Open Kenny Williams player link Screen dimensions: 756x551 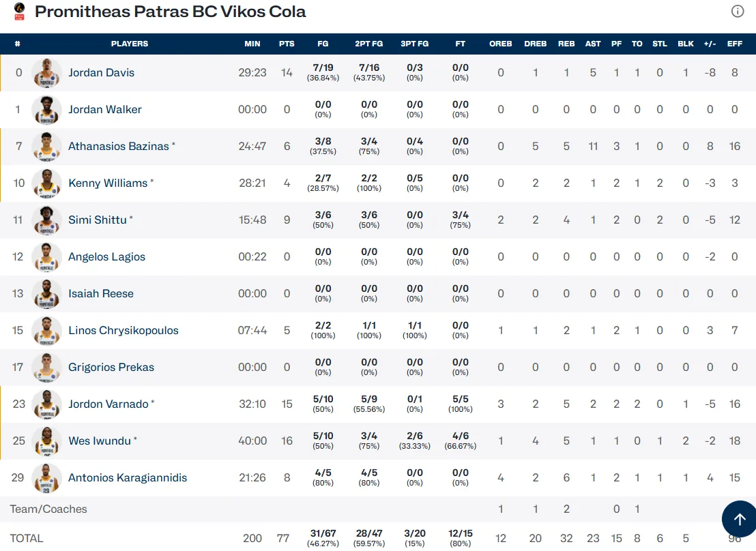(108, 183)
